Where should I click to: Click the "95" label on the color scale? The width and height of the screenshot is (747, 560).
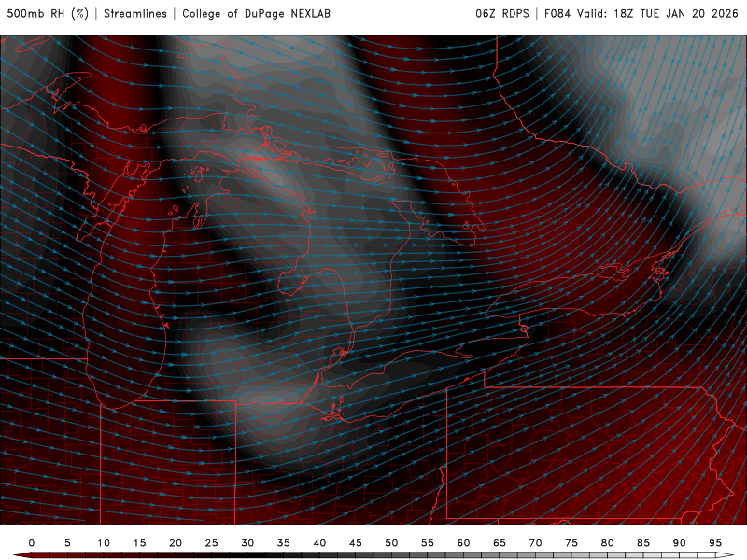[715, 543]
